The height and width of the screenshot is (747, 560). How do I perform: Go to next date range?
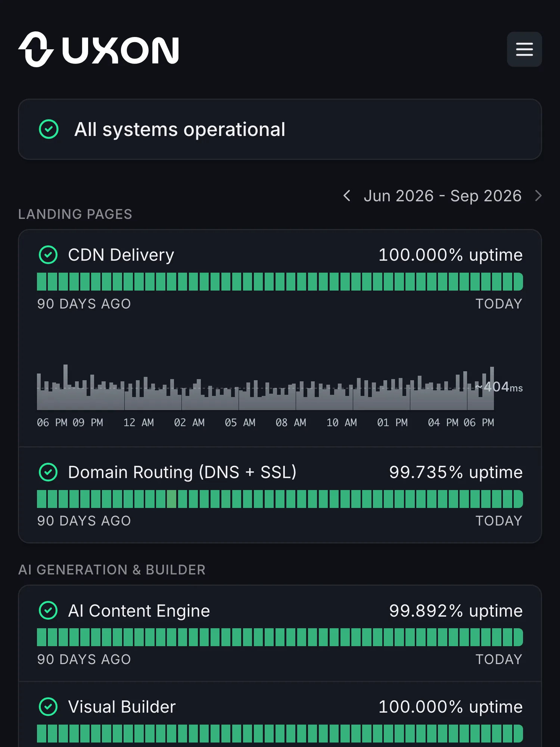click(x=538, y=196)
